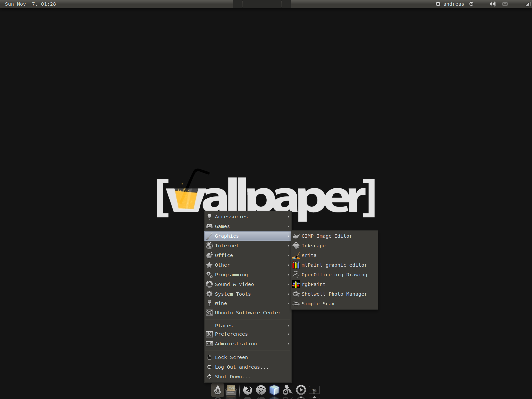Expand the Accessories submenu
The height and width of the screenshot is (399, 532).
[248, 217]
